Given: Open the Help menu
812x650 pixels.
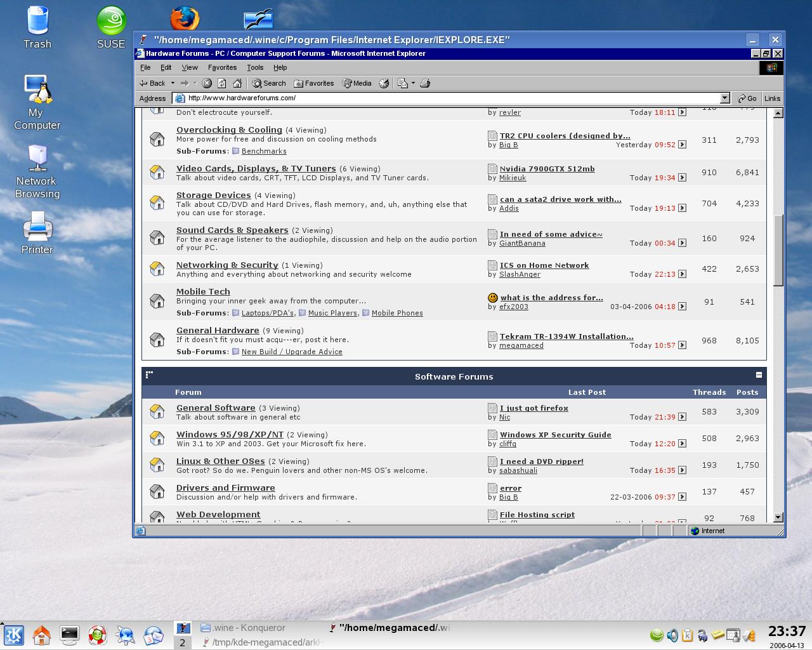Looking at the screenshot, I should pos(280,67).
